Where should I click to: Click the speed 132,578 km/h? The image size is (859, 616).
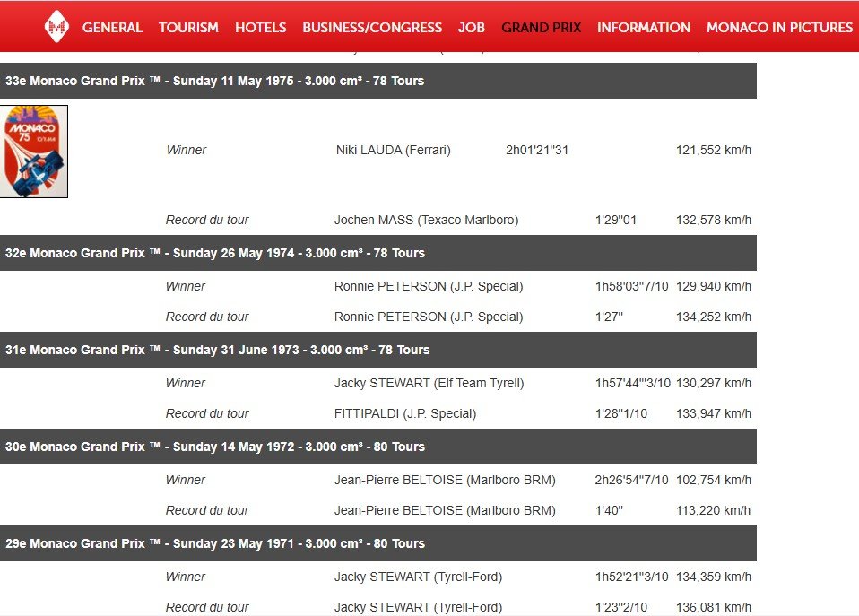pos(713,220)
